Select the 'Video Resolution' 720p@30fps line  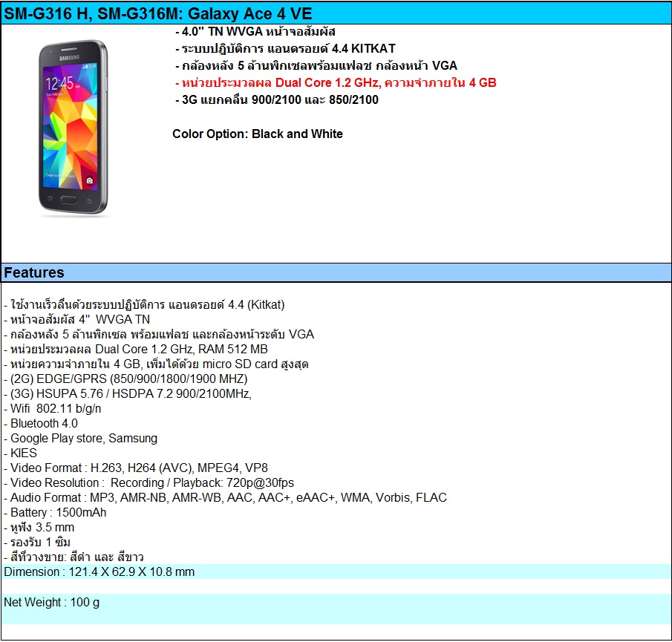[x=149, y=483]
